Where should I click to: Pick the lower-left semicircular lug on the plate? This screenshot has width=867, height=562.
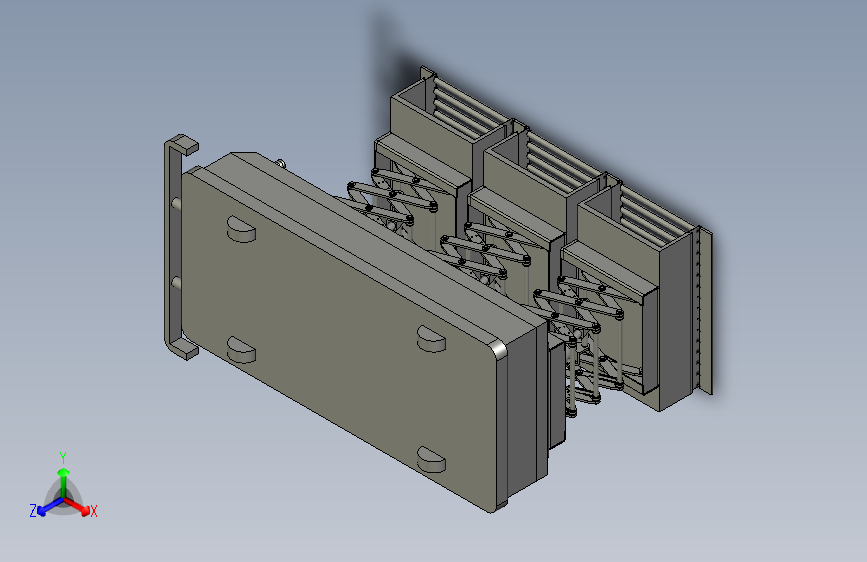(241, 350)
